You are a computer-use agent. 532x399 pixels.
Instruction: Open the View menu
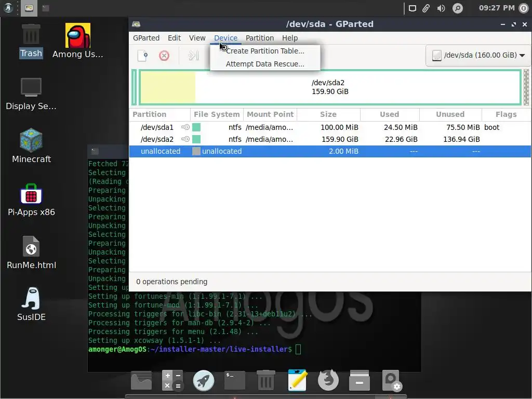(197, 38)
